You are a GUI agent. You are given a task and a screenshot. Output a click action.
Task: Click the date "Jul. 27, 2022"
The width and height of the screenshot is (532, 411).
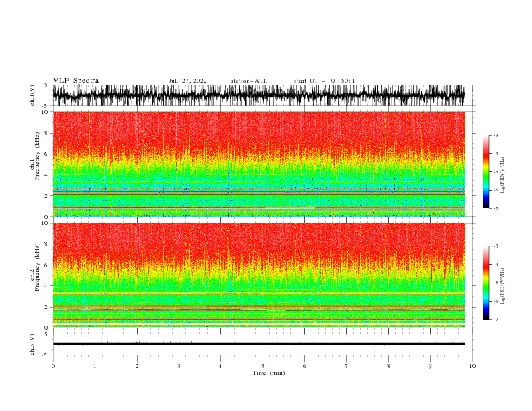pos(187,81)
